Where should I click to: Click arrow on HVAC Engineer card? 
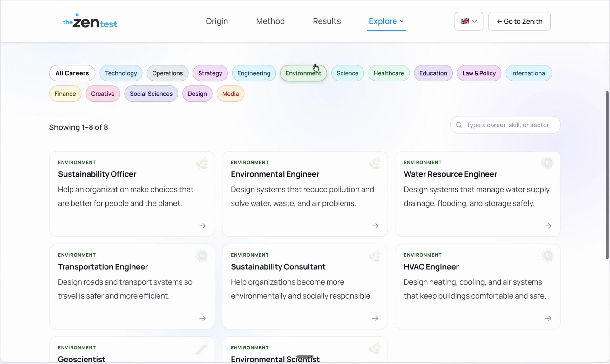pos(548,318)
